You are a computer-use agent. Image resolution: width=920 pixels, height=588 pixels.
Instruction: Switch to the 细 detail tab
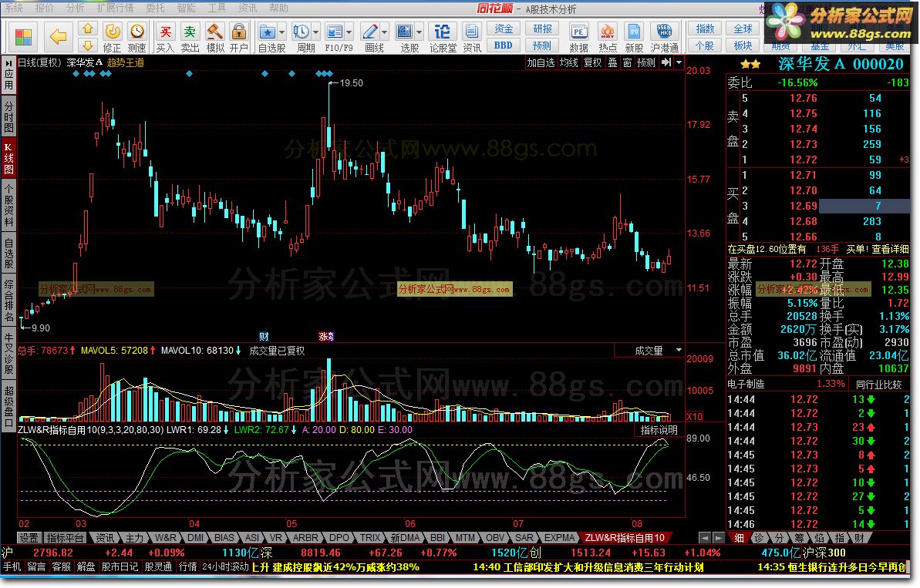(x=740, y=538)
